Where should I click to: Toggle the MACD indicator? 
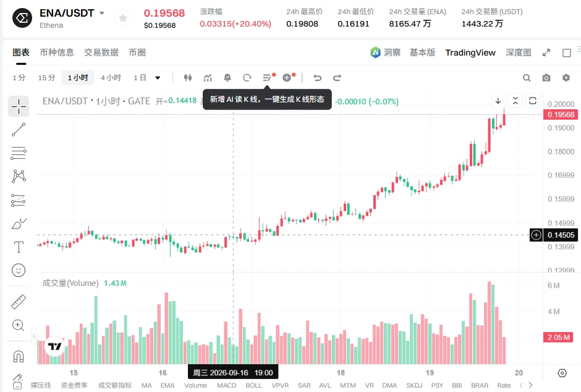227,385
